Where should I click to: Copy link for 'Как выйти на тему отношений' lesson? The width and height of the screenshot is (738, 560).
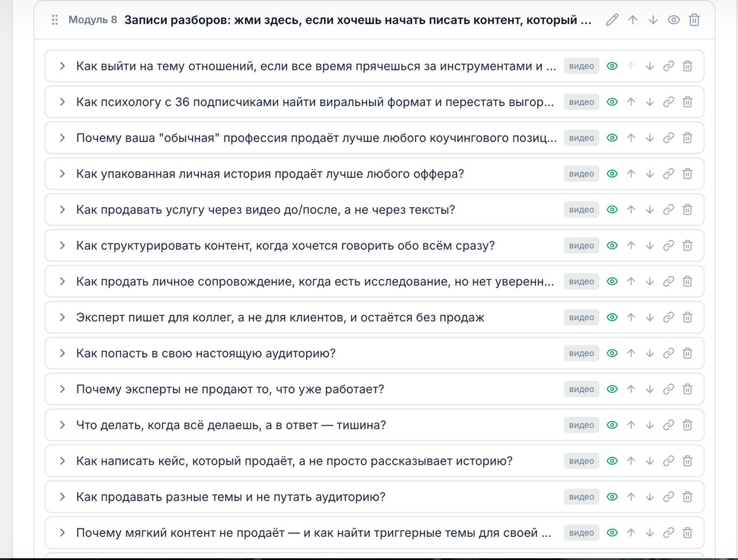(x=668, y=66)
